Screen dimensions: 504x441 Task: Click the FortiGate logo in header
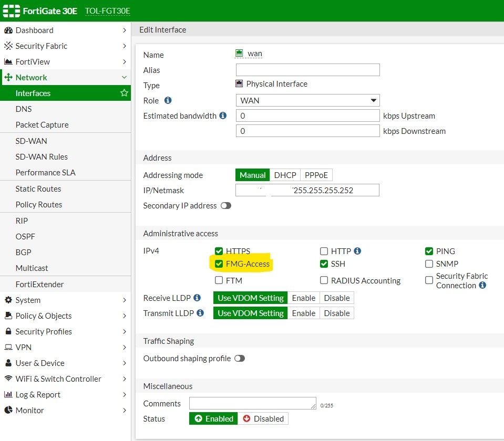click(11, 10)
